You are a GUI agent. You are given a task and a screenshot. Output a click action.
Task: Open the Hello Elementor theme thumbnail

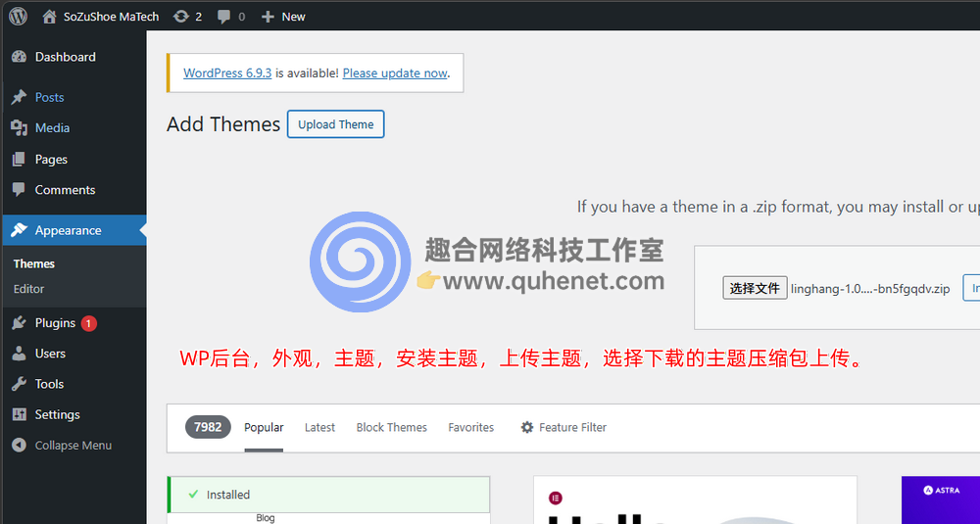pyautogui.click(x=695, y=500)
